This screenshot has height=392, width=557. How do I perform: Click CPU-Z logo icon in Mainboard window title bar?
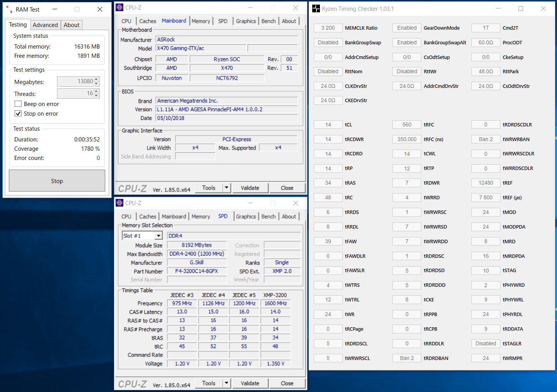120,7
